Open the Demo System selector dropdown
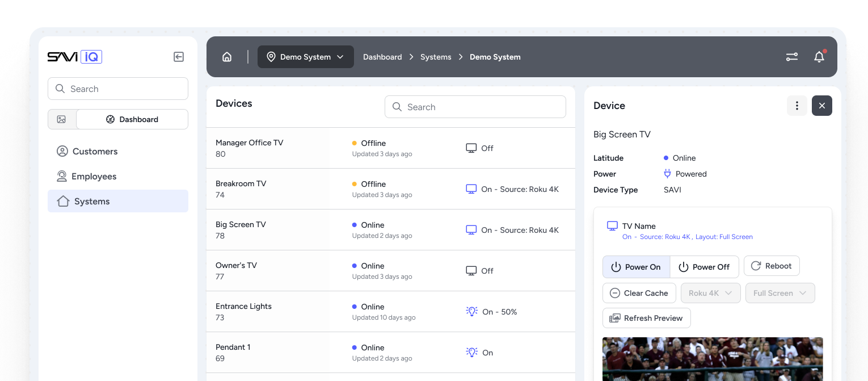Viewport: 868px width, 381px height. (305, 57)
